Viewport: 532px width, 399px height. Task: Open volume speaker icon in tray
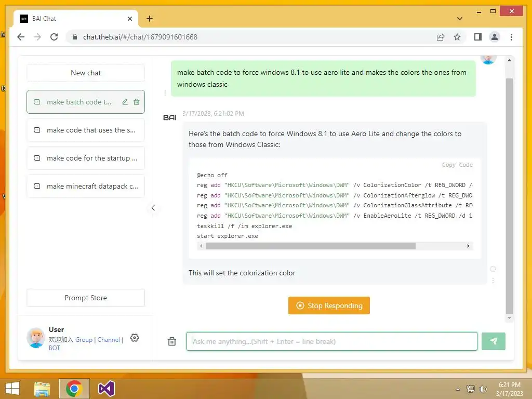click(483, 389)
